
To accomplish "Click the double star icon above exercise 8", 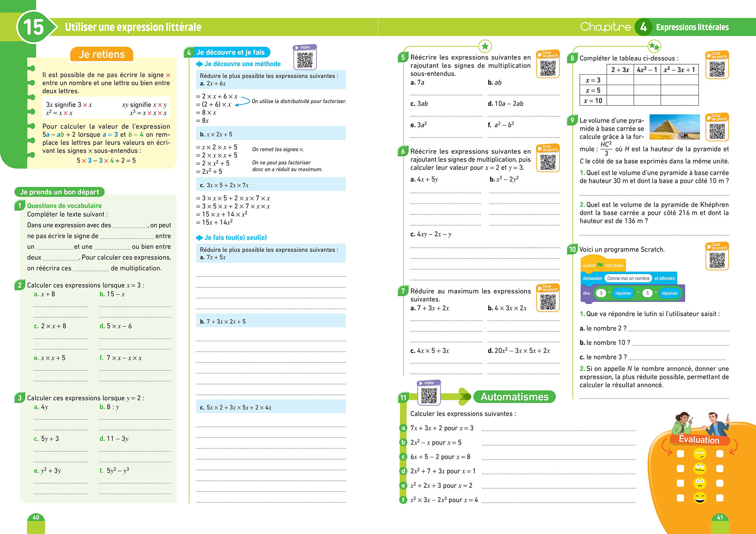I will click(654, 47).
